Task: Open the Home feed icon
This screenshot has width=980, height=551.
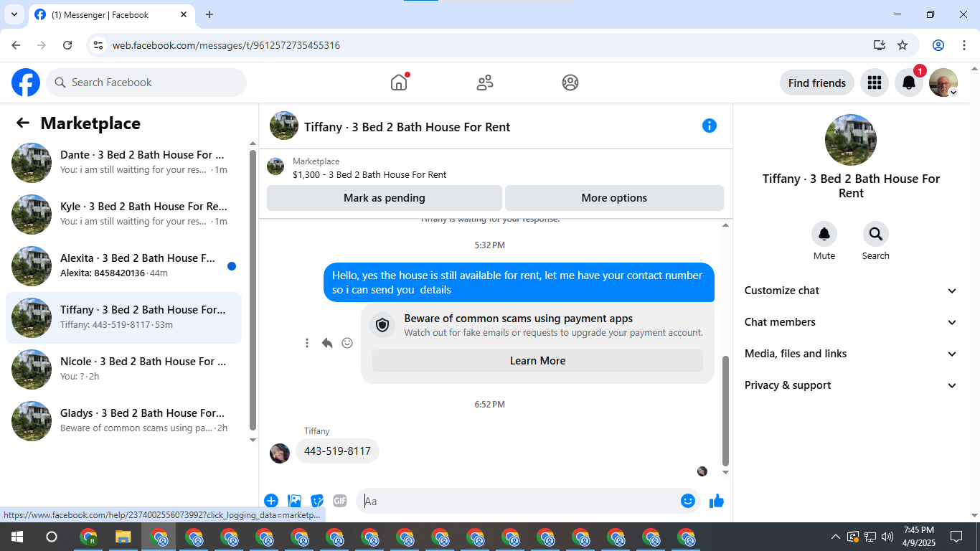Action: pos(399,83)
